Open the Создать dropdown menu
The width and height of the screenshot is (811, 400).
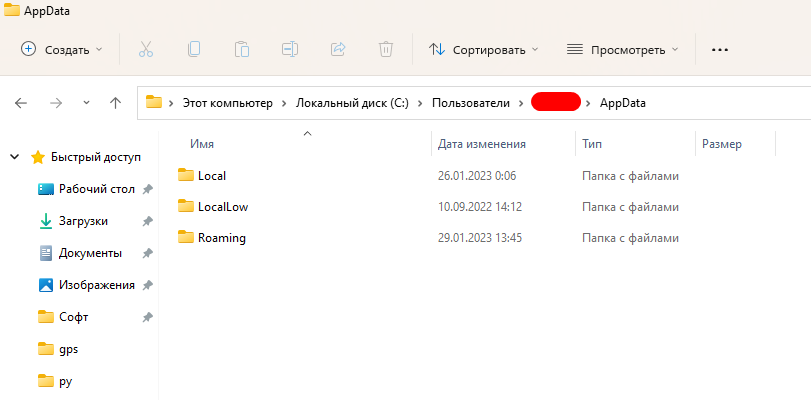pyautogui.click(x=62, y=50)
